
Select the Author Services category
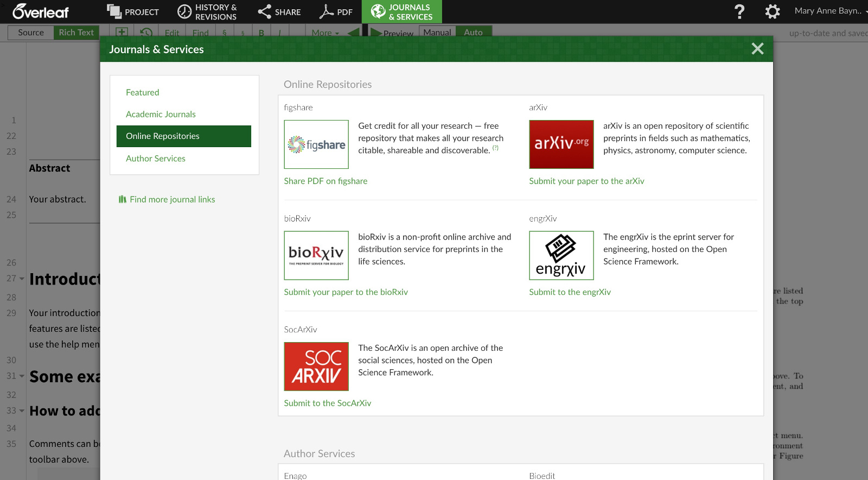tap(156, 159)
